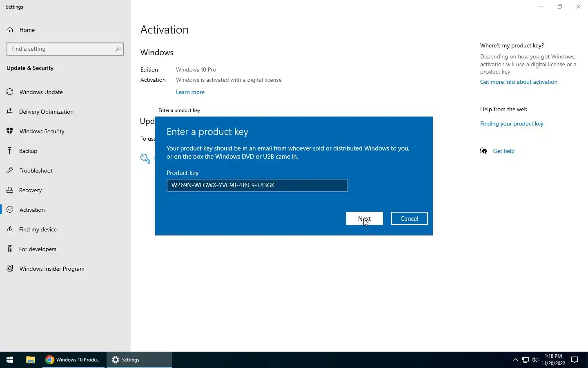Viewport: 588px width, 368px height.
Task: Click the Activation checkmark circle icon
Action: click(10, 210)
